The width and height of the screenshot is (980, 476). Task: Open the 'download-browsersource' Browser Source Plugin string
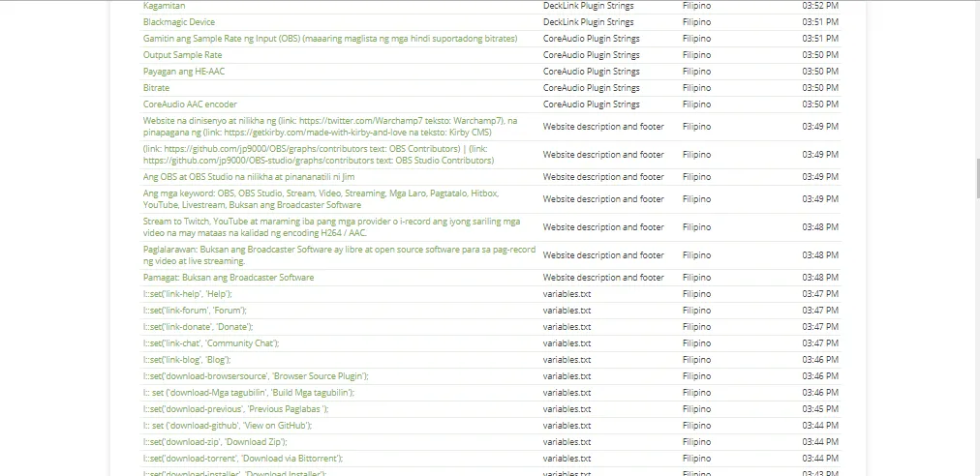[x=256, y=376]
